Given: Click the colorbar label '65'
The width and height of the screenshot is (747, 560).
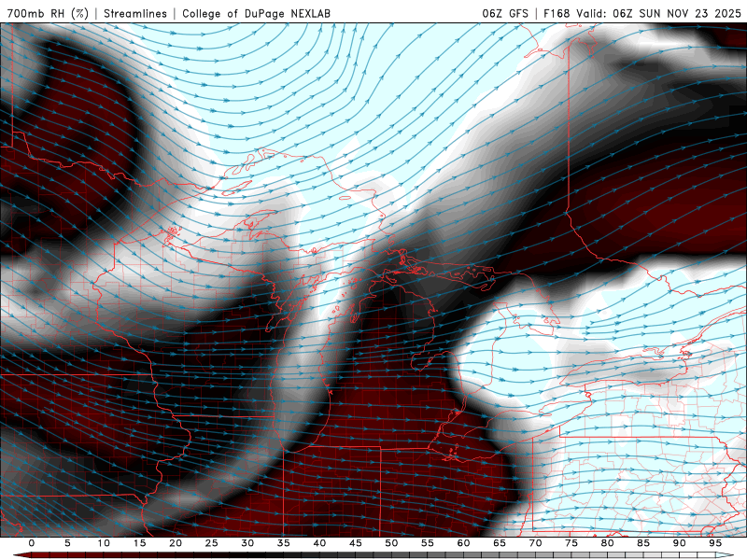Looking at the screenshot, I should [x=500, y=543].
